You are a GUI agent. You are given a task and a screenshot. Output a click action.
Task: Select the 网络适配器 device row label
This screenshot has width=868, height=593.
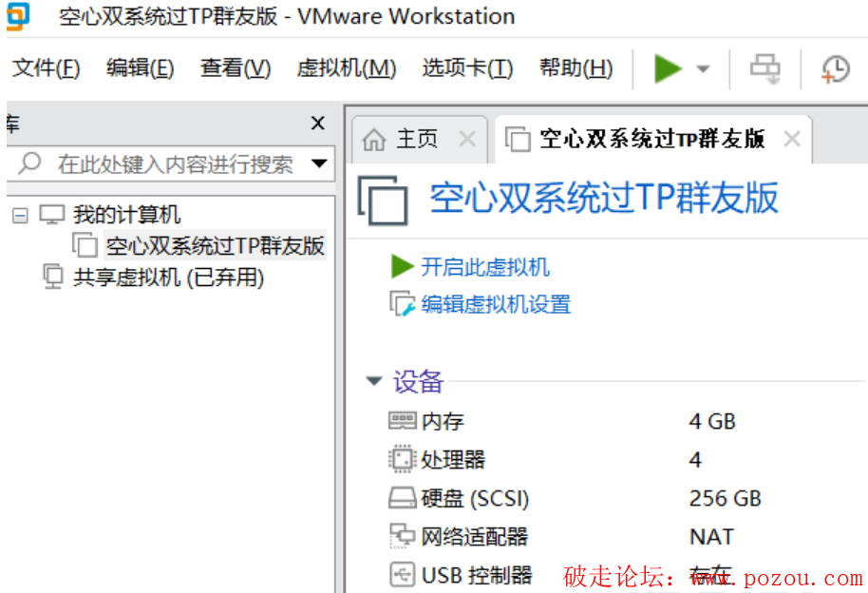475,537
